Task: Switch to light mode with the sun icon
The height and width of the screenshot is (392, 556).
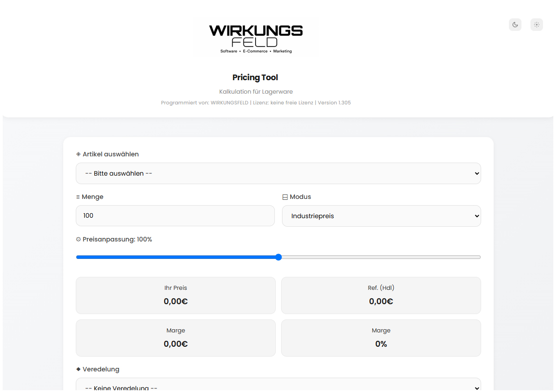Action: click(537, 25)
